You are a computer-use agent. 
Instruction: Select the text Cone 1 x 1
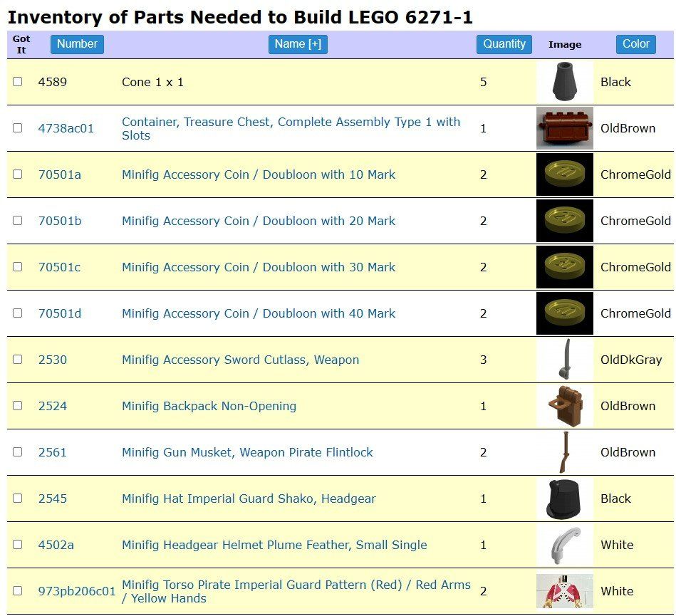[152, 82]
